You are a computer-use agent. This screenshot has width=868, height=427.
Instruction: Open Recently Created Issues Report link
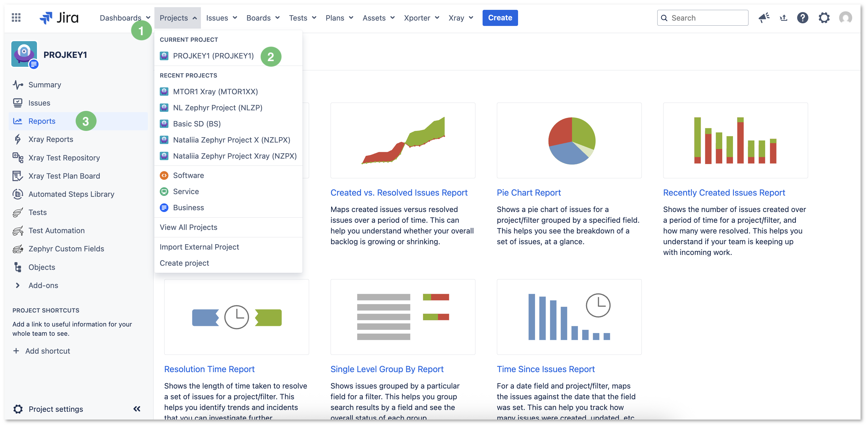724,193
